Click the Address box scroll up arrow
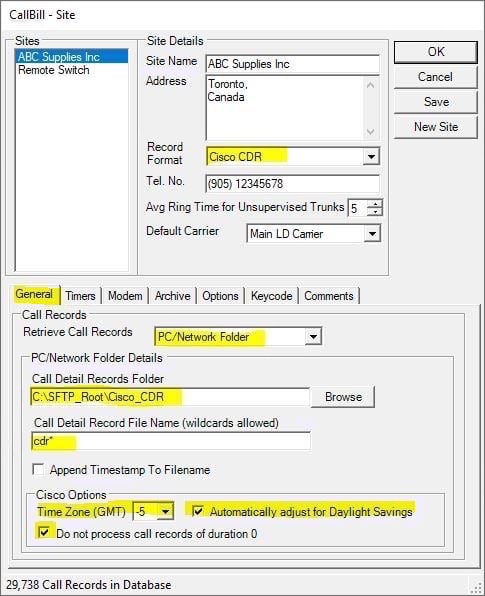 click(x=371, y=84)
